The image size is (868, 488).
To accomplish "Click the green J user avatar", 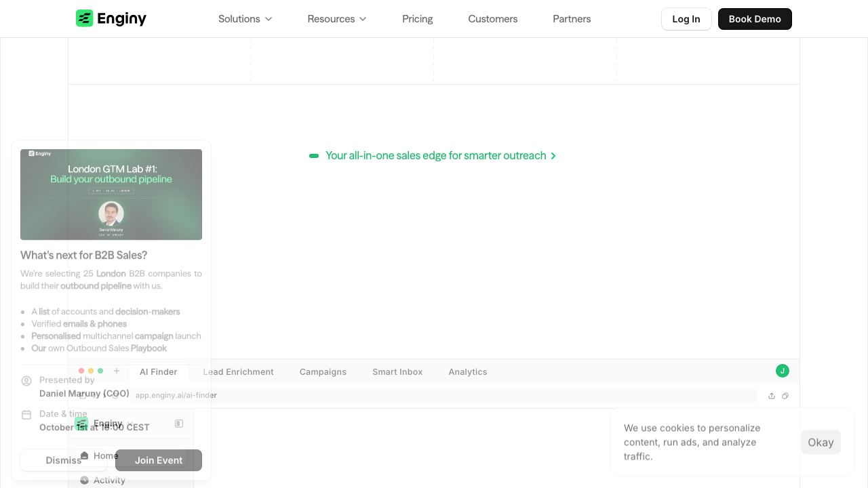I will point(783,371).
